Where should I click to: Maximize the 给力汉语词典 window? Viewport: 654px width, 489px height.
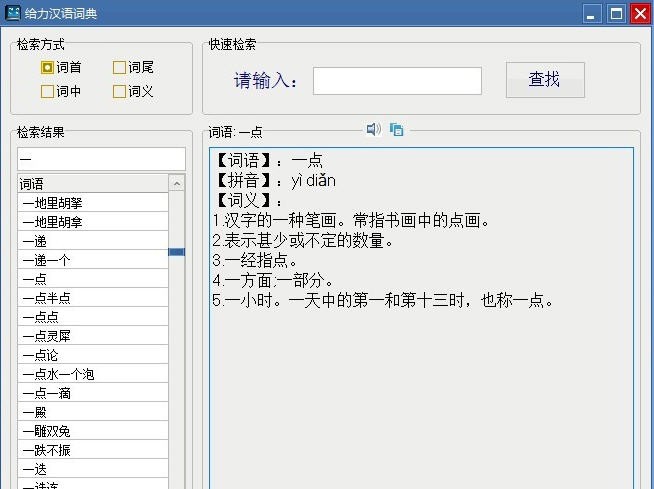[616, 14]
